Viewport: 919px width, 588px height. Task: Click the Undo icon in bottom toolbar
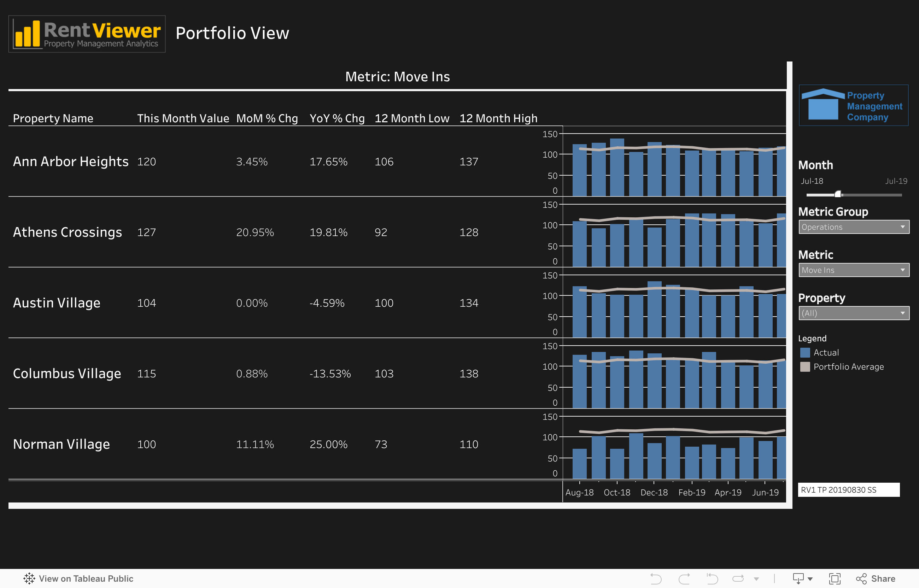[656, 578]
